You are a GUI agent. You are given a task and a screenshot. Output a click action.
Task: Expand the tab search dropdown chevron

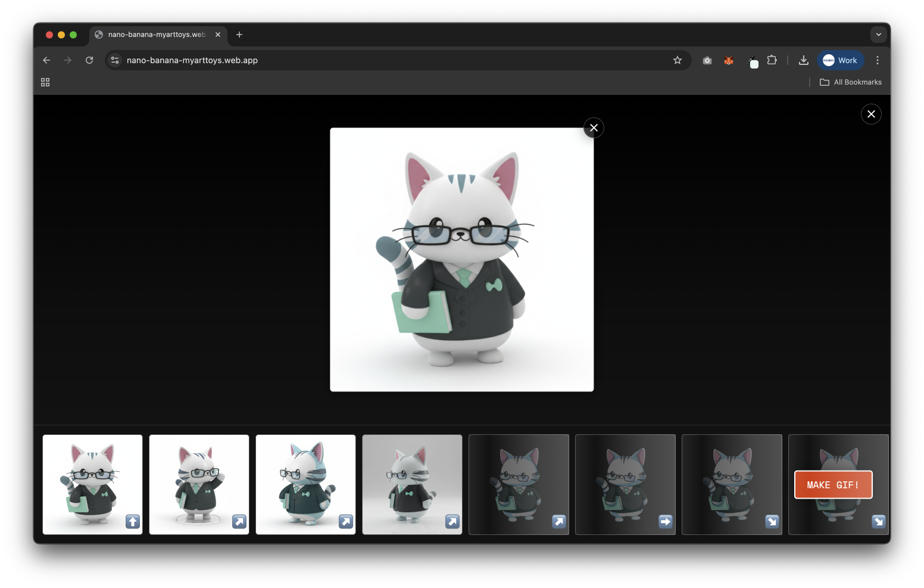click(x=879, y=35)
